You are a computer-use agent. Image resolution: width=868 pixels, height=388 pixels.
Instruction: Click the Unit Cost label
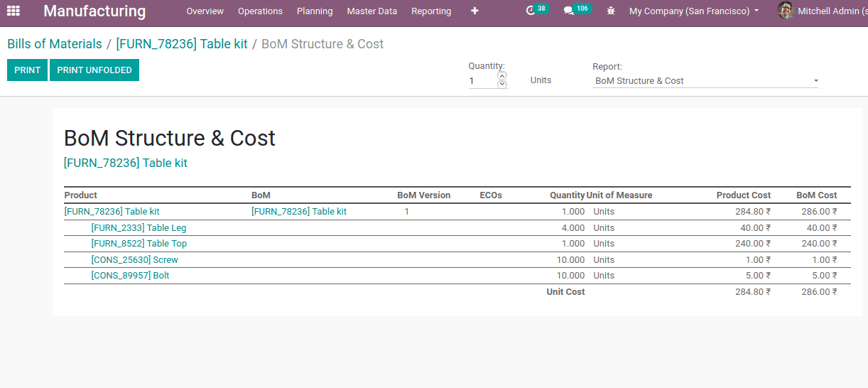565,292
